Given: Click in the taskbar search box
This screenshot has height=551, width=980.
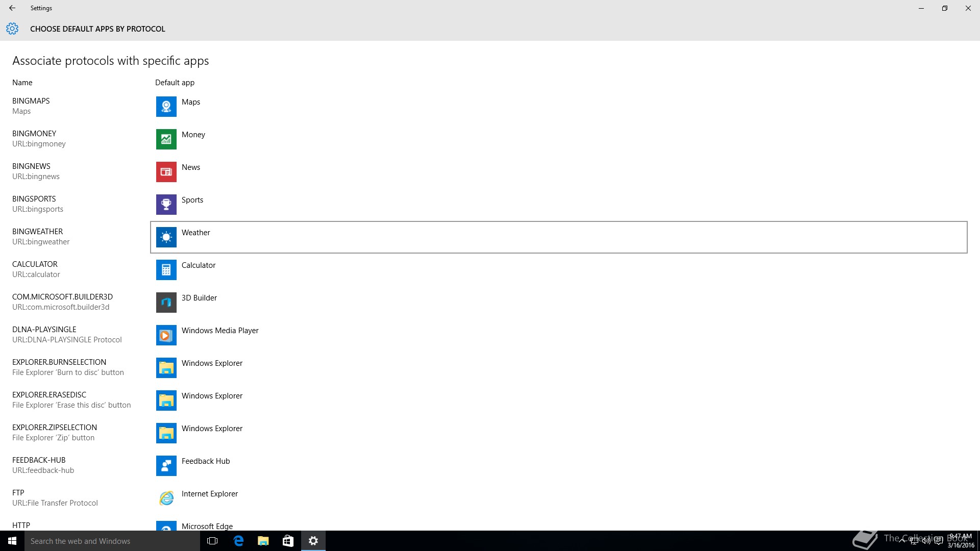Looking at the screenshot, I should coord(112,541).
